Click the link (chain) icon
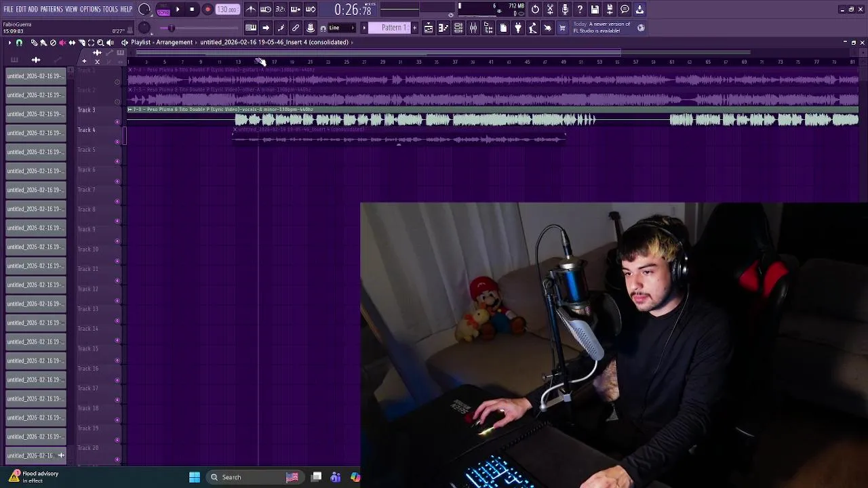 296,28
